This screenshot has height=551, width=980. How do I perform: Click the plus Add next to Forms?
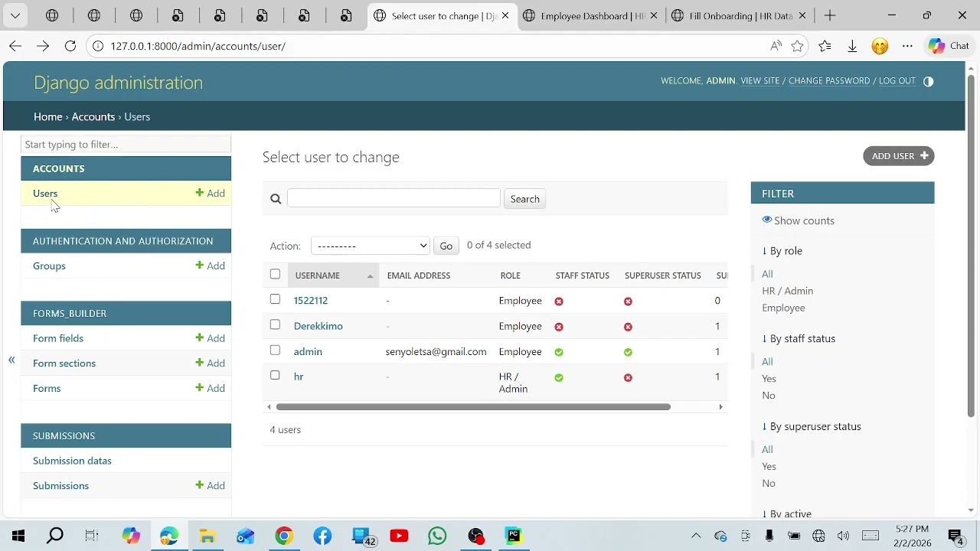coord(211,388)
